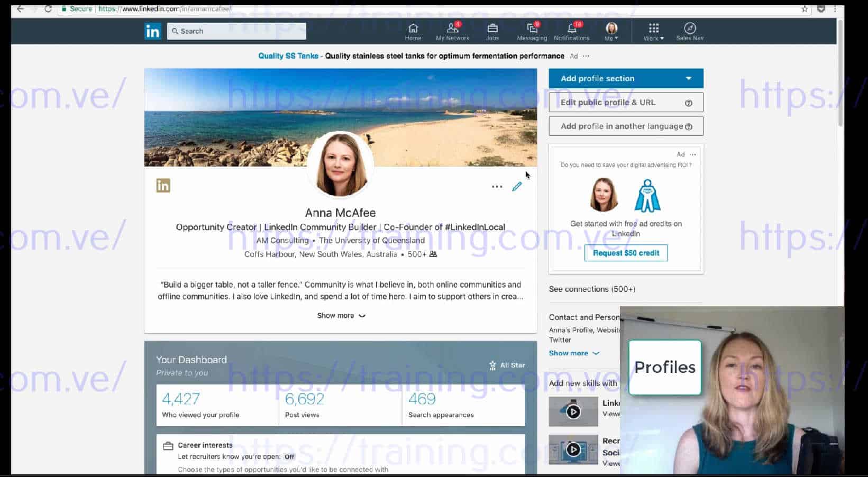
Task: Click the LinkedIn logo in navbar
Action: (152, 31)
